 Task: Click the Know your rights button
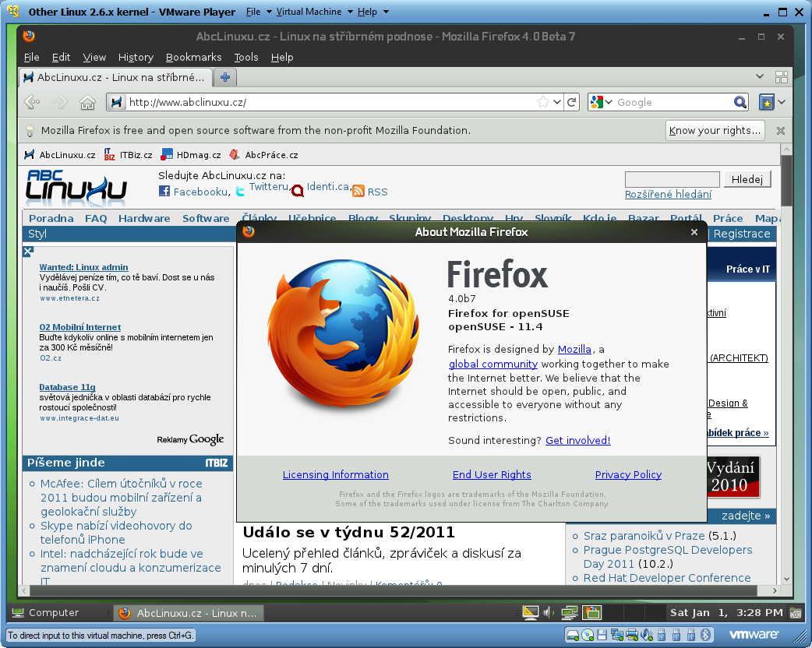click(x=715, y=130)
